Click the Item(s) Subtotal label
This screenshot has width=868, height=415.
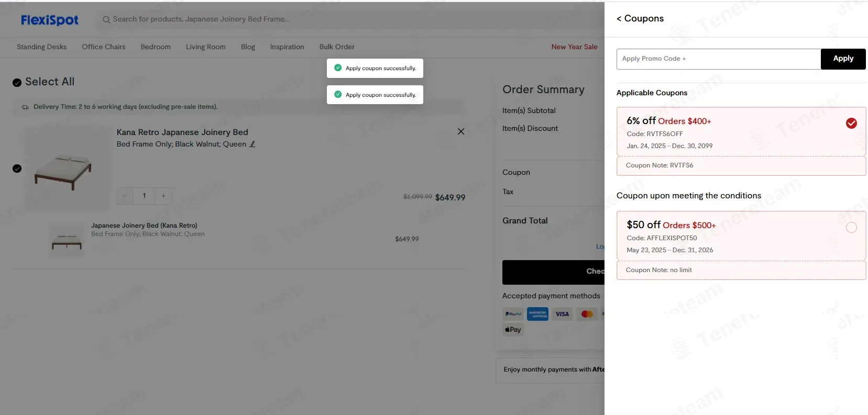tap(529, 111)
